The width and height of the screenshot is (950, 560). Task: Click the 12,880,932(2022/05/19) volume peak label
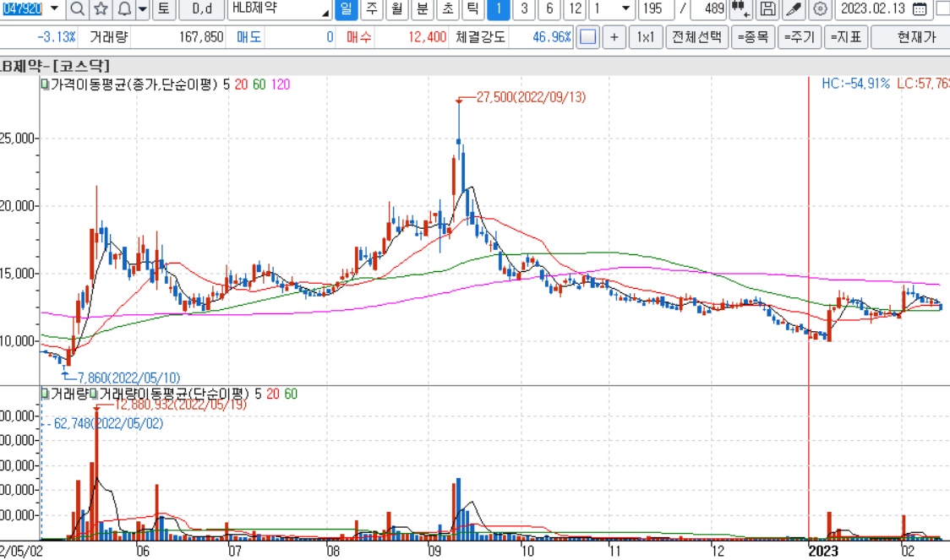(x=181, y=405)
